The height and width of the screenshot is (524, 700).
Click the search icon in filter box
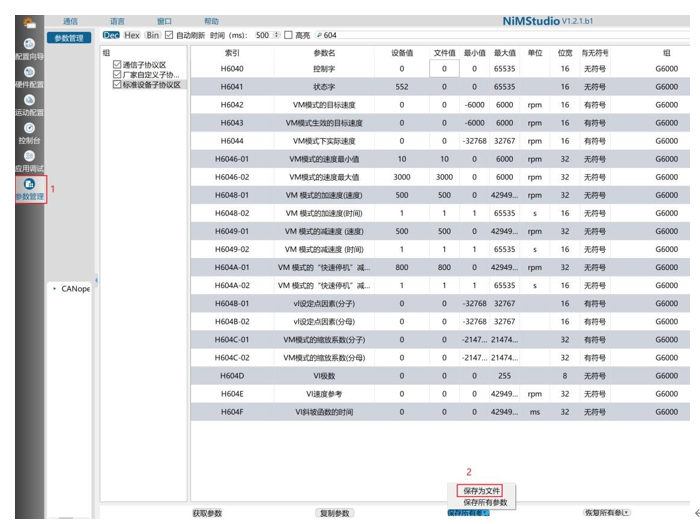(319, 35)
